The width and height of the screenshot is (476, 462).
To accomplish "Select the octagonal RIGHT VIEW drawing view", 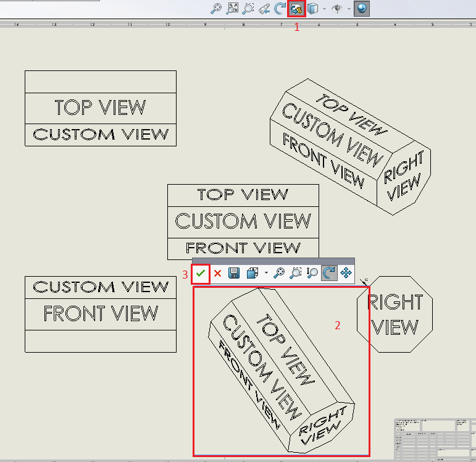I will pos(395,314).
